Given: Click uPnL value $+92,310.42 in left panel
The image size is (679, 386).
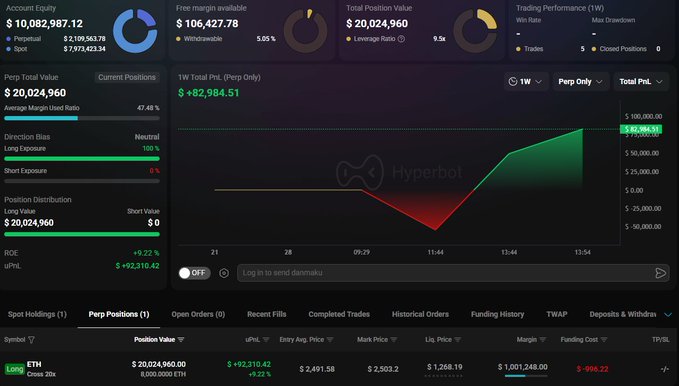Looking at the screenshot, I should 137,266.
